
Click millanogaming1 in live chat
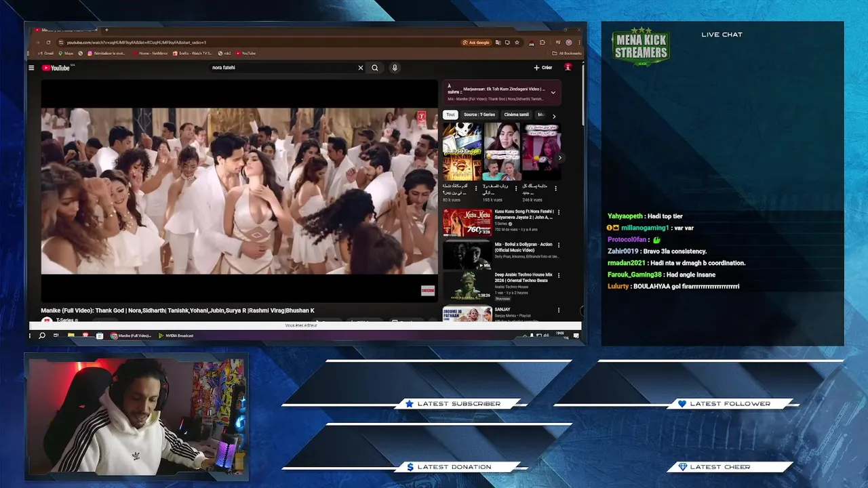tap(645, 228)
